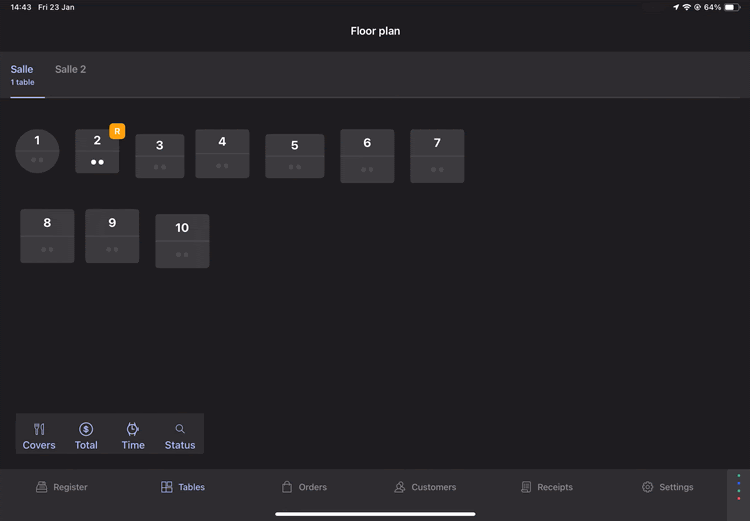Show table status with the magnifier icon

(x=180, y=434)
